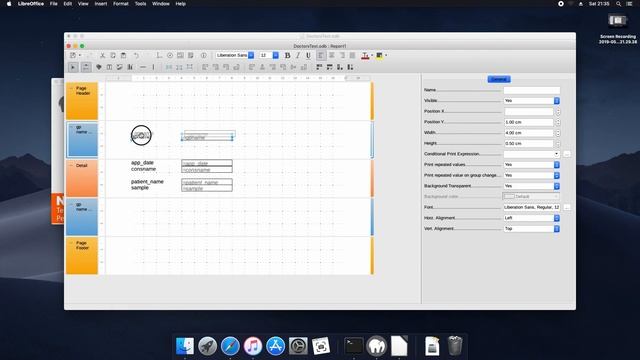
Task: Insert a Label field with the tag icon
Action: point(99,67)
